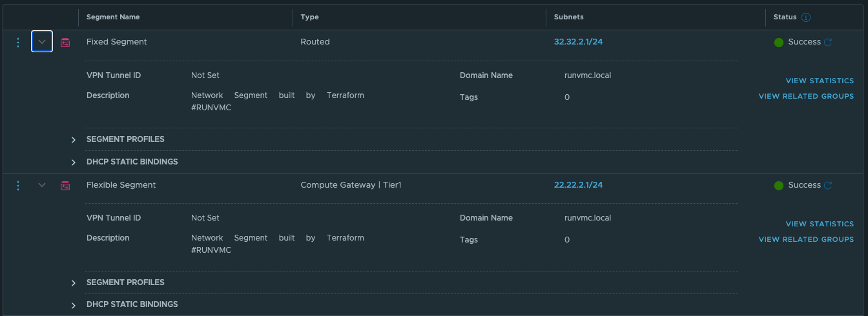The image size is (868, 316).
Task: View Statistics for Fixed Segment
Action: [820, 81]
